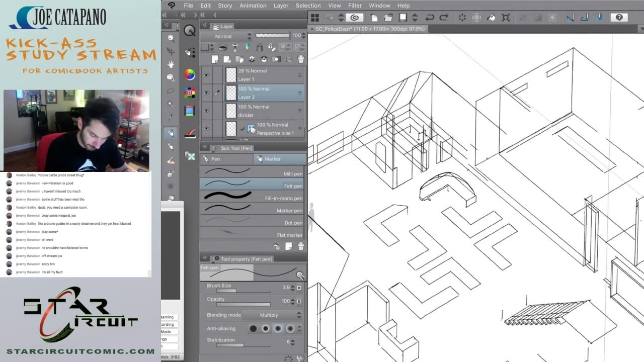Click the Undo arrow in the command bar
644x362 pixels.
pos(430,18)
